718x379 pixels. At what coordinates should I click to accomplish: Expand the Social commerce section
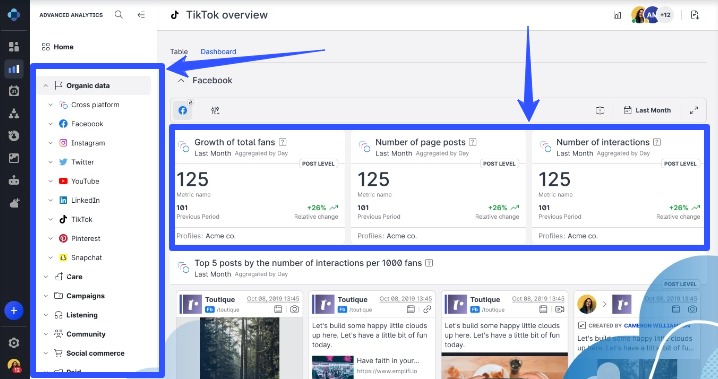tap(46, 353)
